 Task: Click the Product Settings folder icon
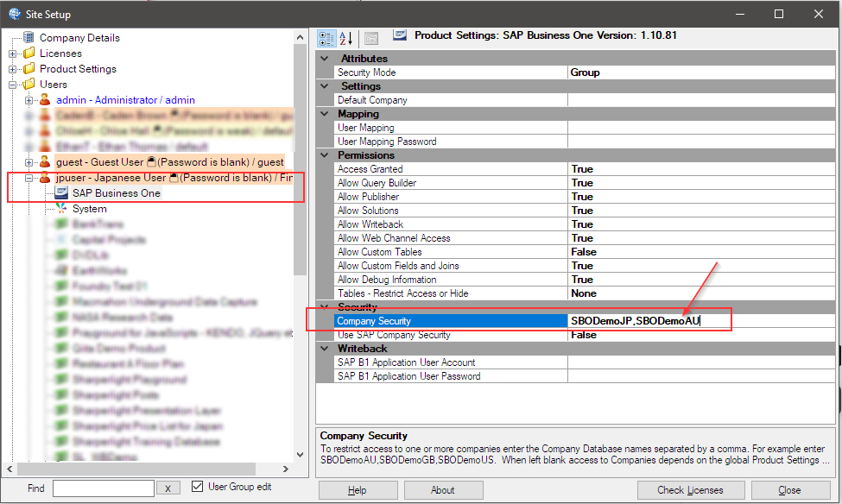click(29, 69)
